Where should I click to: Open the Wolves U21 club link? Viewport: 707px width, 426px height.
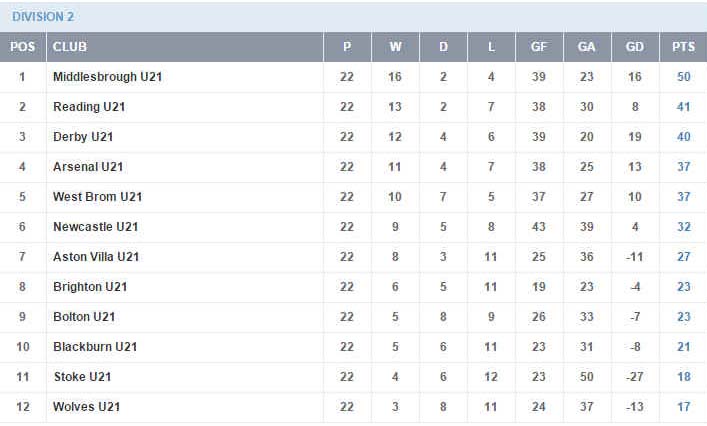point(87,407)
